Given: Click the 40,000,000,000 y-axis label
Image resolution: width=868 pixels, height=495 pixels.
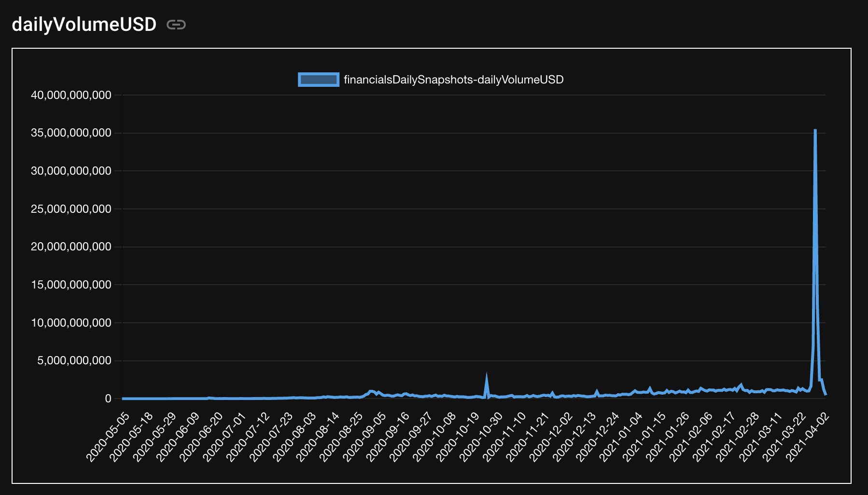Looking at the screenshot, I should [x=71, y=95].
